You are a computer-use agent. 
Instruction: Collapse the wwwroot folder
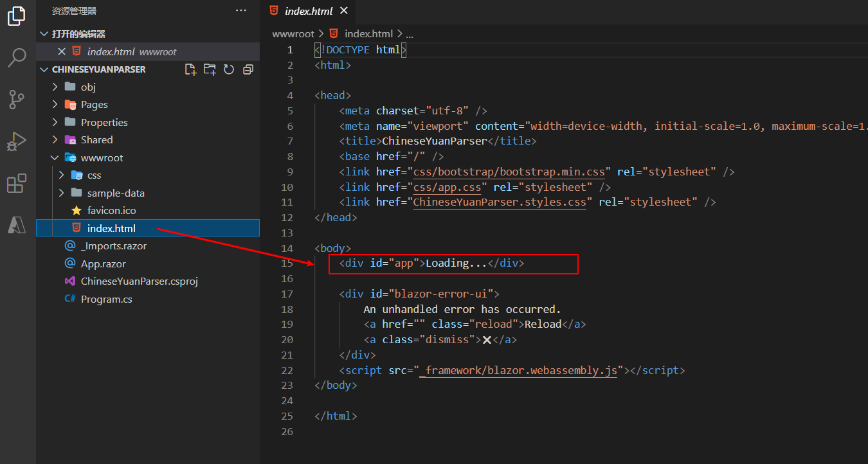tap(55, 157)
